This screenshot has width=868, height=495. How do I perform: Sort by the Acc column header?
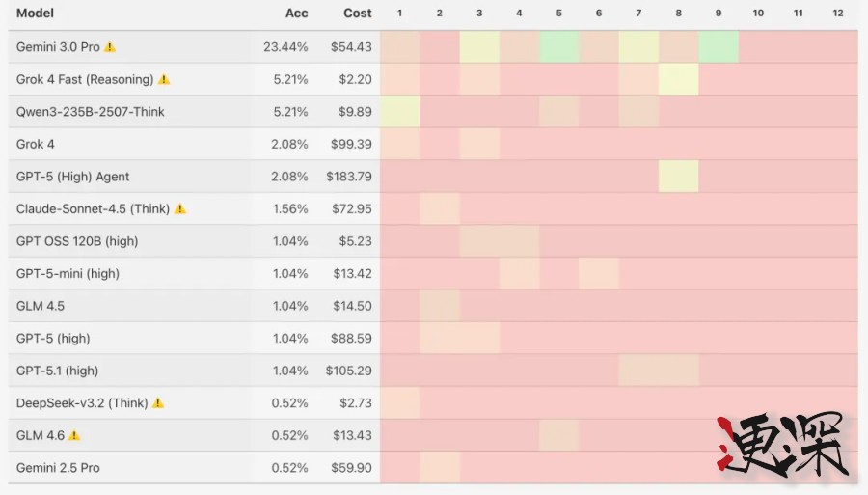click(x=296, y=14)
